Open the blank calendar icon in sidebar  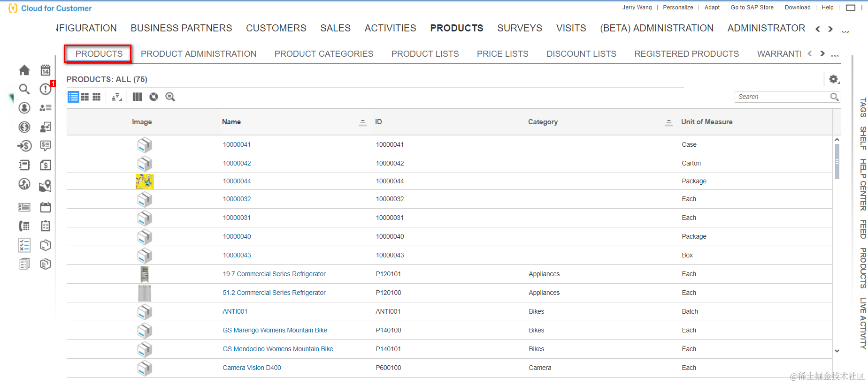[46, 207]
